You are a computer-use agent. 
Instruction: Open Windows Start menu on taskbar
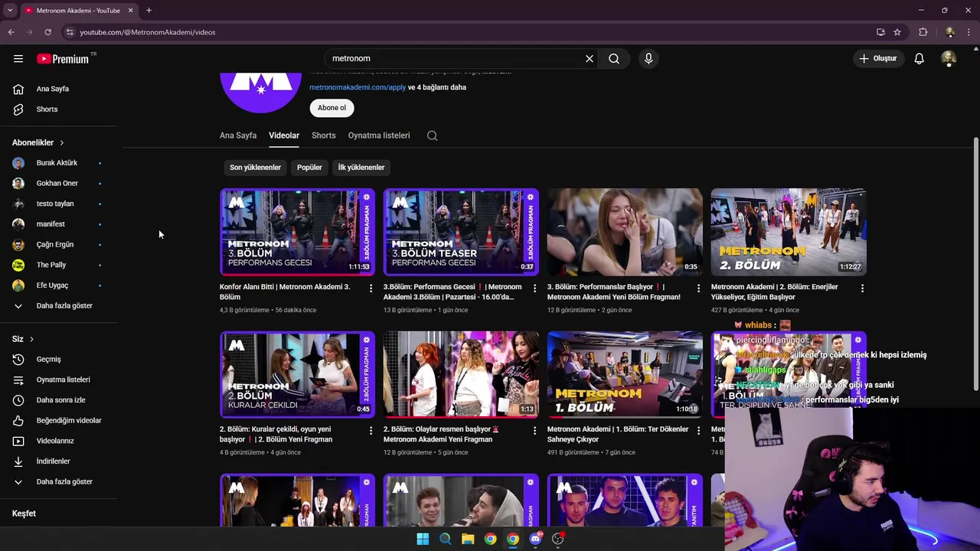coord(423,539)
